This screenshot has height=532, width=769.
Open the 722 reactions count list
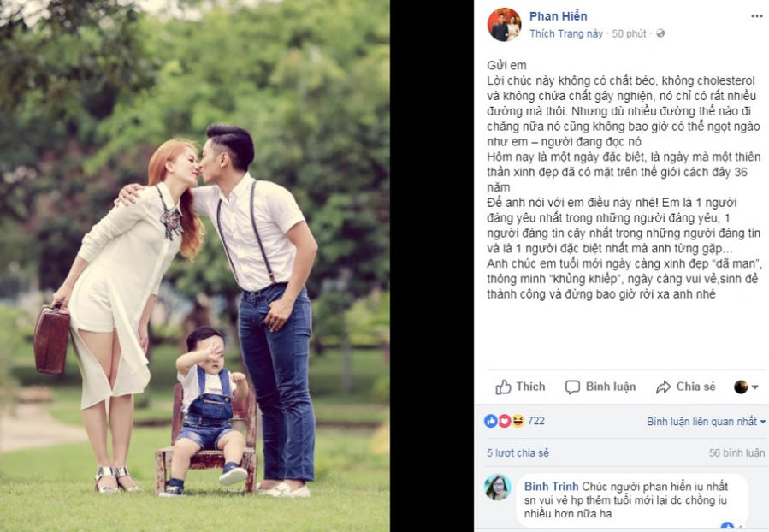[x=536, y=421]
